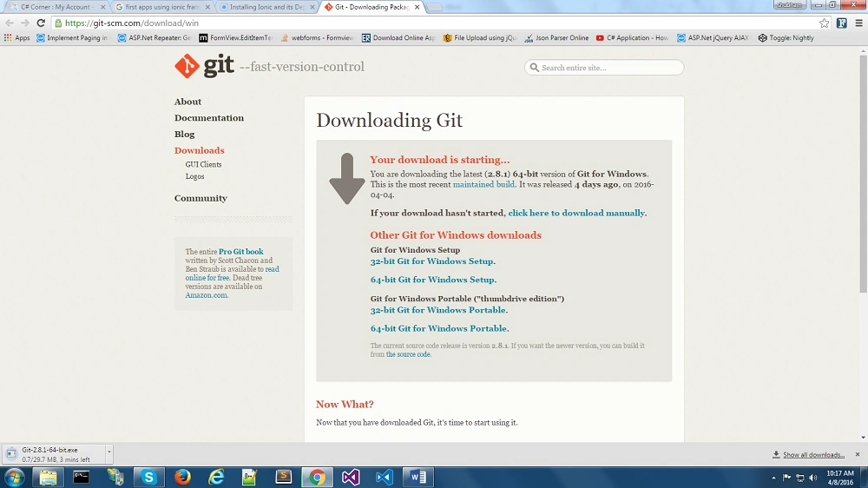
Task: Click the search magnifier icon
Action: (534, 68)
